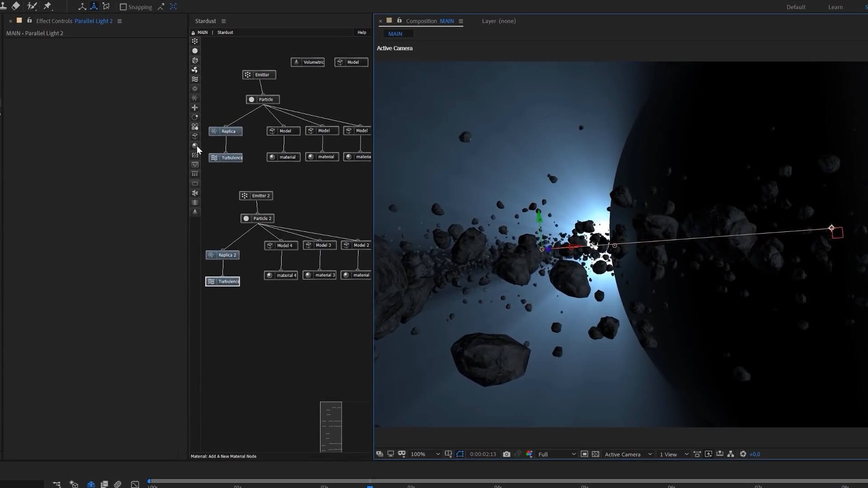Screen dimensions: 868x488
Task: Reset exposure icon in viewer footer
Action: pos(743,454)
